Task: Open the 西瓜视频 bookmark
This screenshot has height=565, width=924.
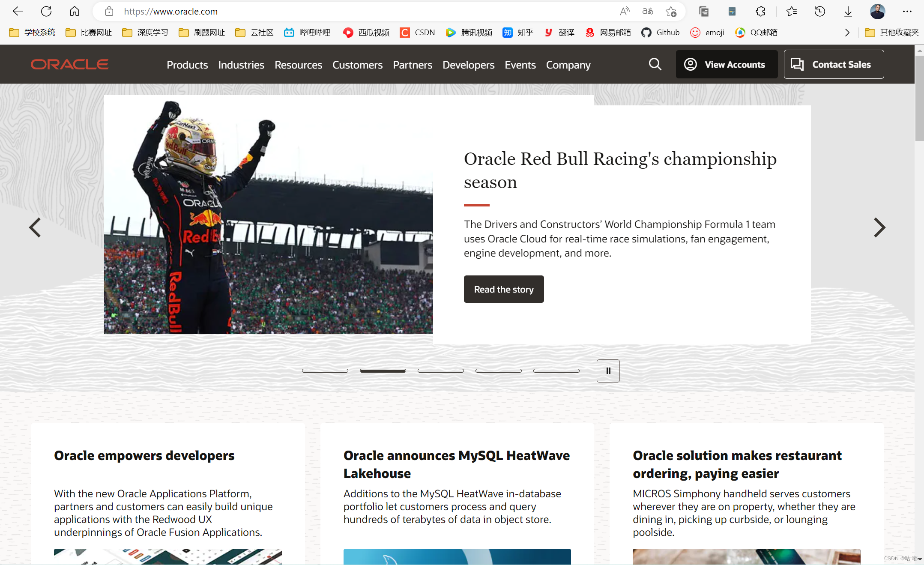Action: coord(366,33)
